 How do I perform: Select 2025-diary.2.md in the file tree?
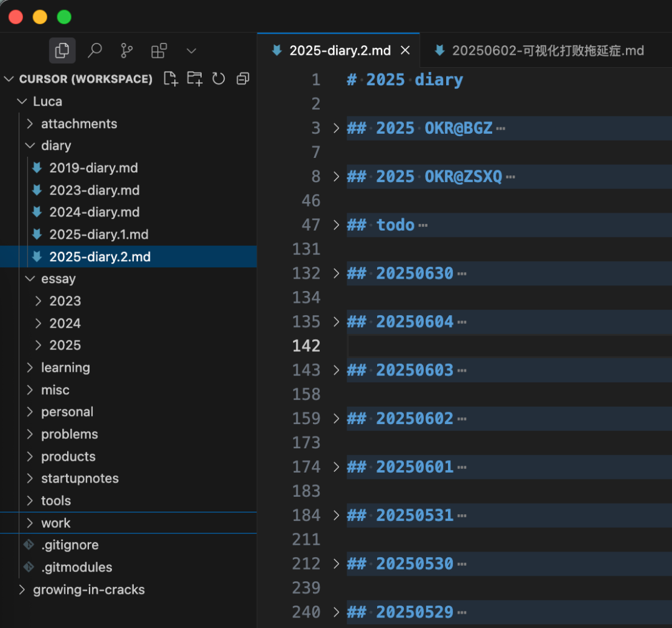coord(129,257)
